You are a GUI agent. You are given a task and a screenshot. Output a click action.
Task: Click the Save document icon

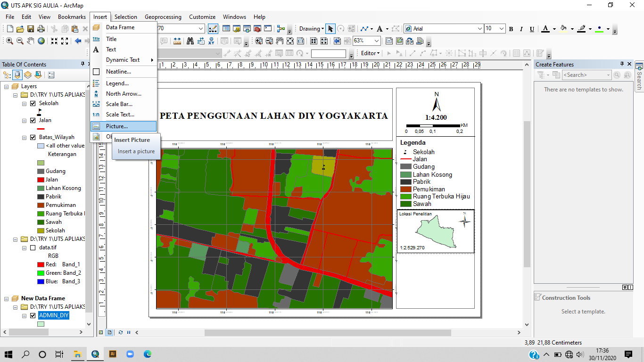[30, 29]
